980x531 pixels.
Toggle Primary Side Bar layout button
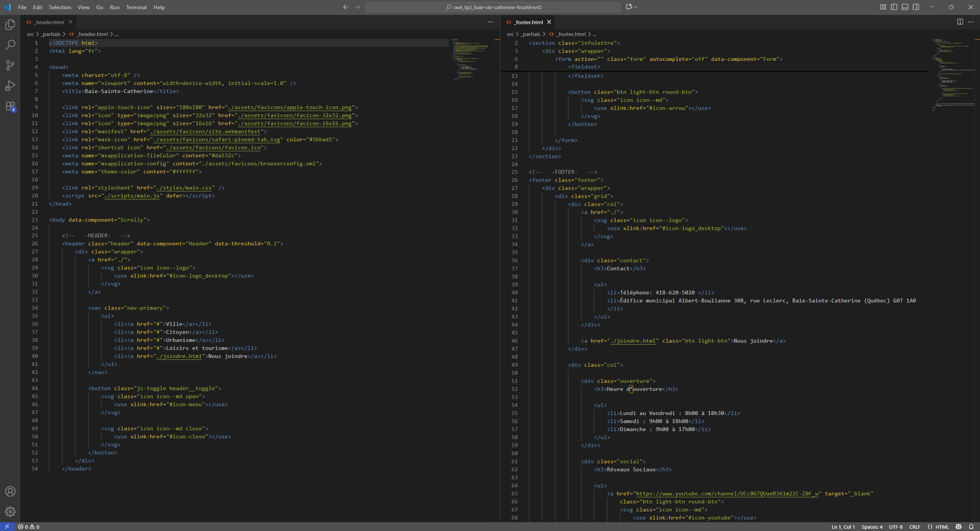(894, 7)
